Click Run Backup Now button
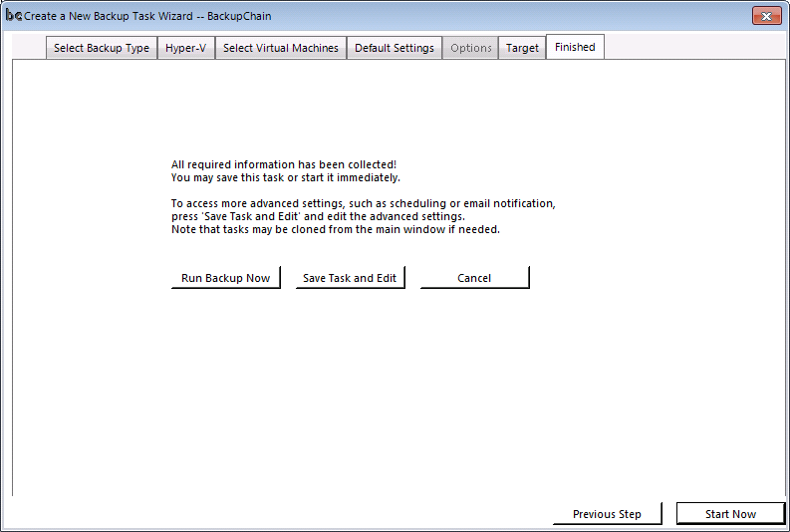The width and height of the screenshot is (790, 532). (226, 278)
